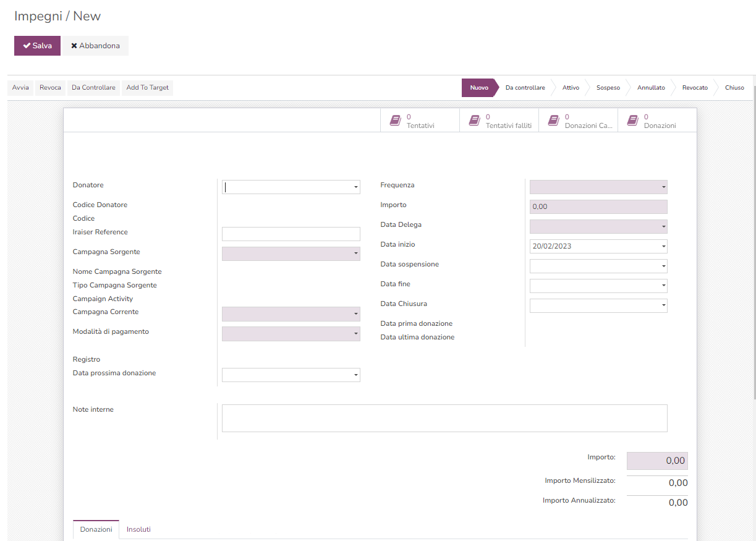Expand the Donatore dropdown
This screenshot has width=756, height=541.
tap(356, 187)
